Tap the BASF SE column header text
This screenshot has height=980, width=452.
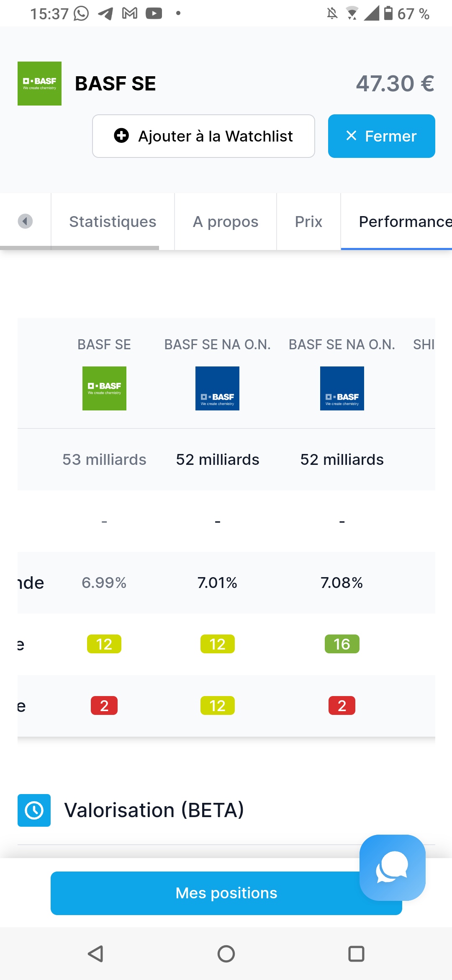pos(104,344)
